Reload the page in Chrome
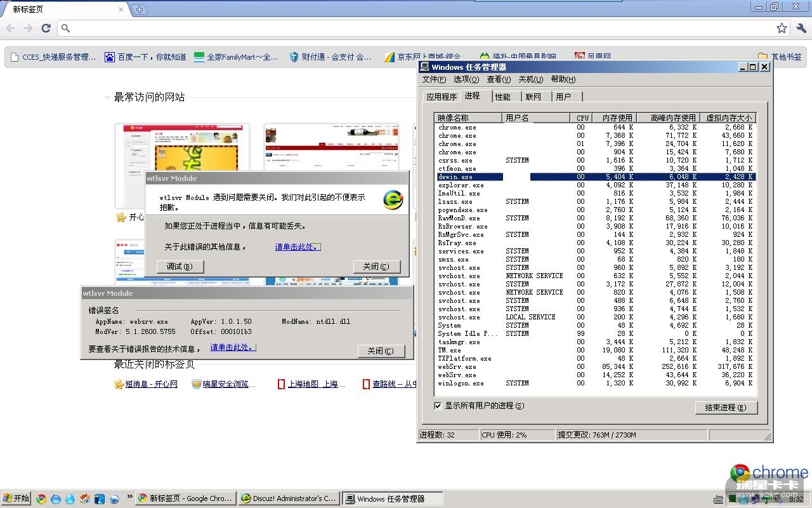Image resolution: width=812 pixels, height=508 pixels. [46, 28]
